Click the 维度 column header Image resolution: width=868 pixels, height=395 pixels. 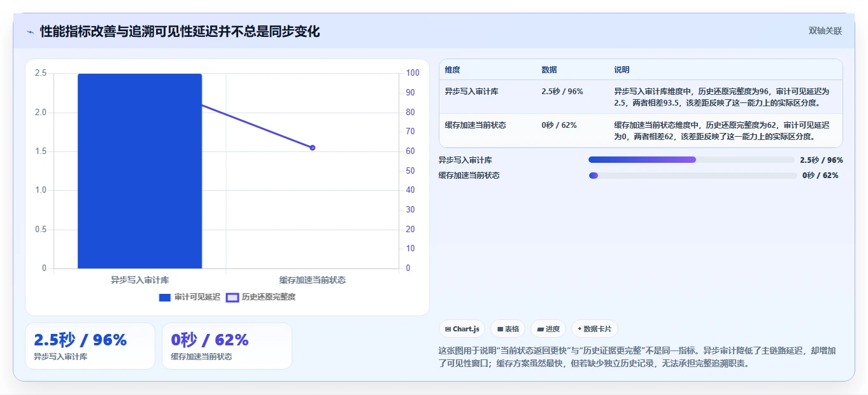pos(453,70)
